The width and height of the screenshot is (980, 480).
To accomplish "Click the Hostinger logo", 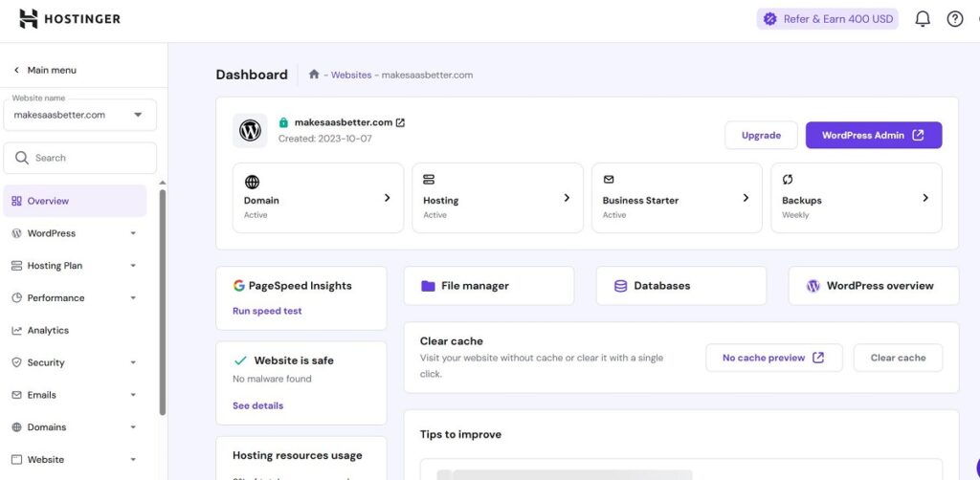I will (x=69, y=19).
